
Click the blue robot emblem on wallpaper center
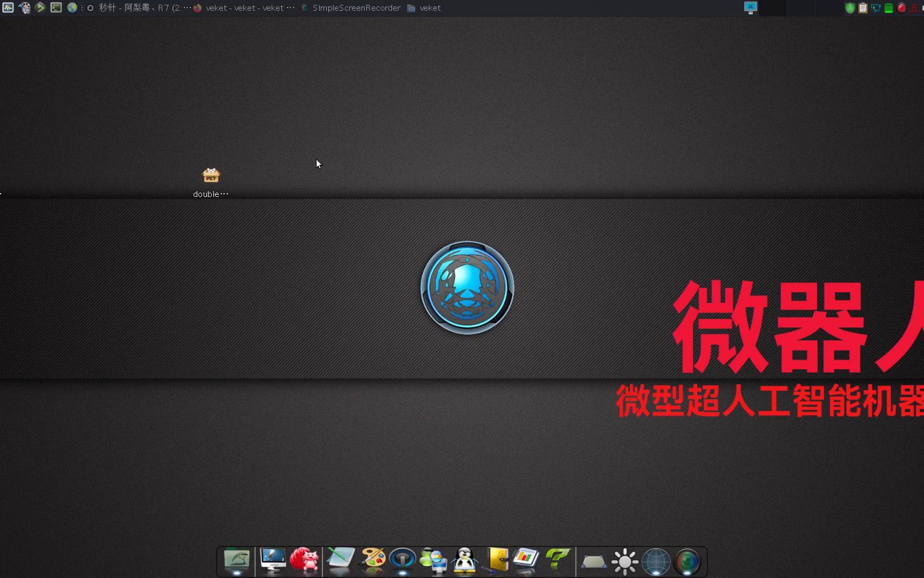tap(467, 288)
